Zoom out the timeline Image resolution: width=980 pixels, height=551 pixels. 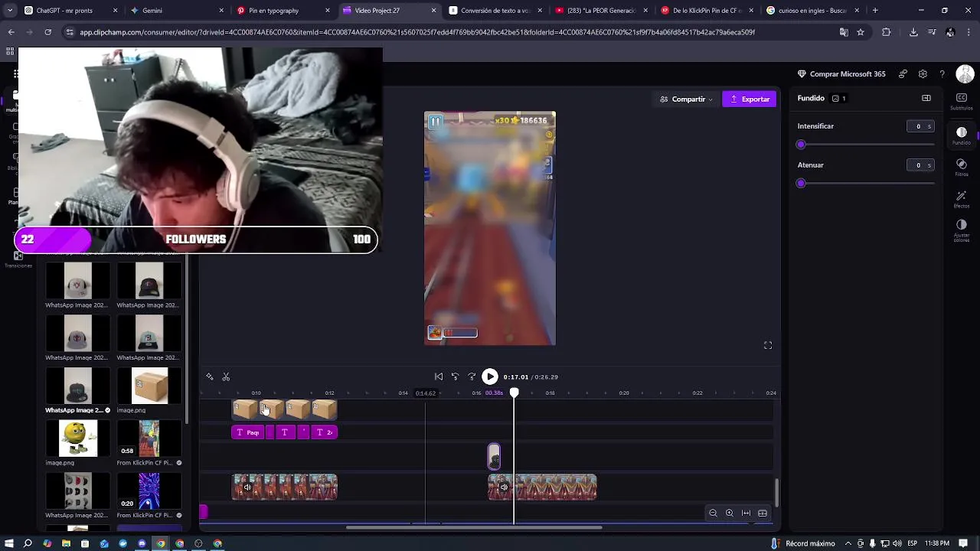tap(713, 513)
